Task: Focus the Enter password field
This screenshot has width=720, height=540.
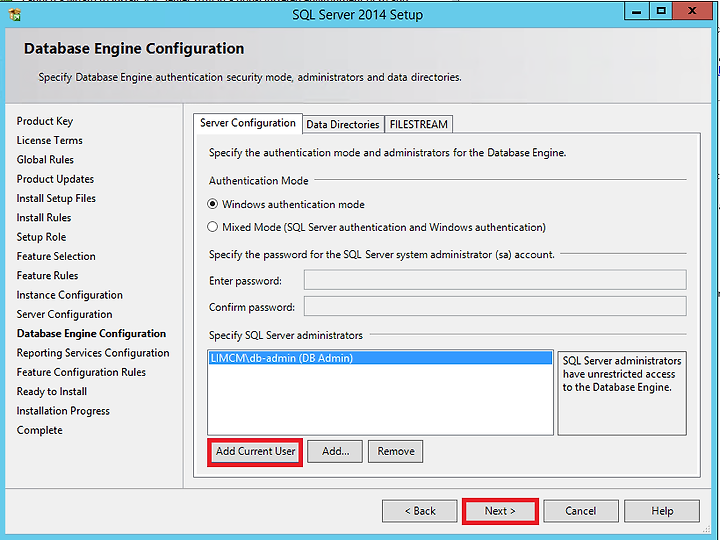Action: pyautogui.click(x=495, y=280)
